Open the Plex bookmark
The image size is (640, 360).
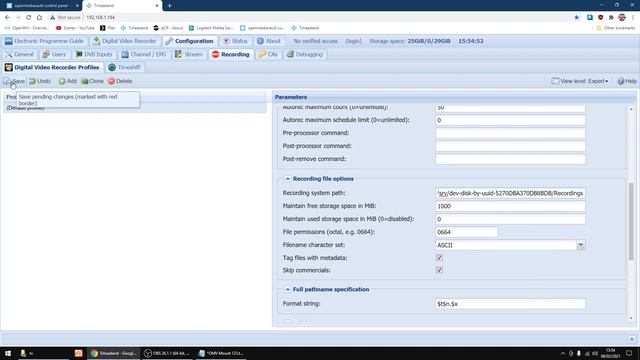coord(108,28)
